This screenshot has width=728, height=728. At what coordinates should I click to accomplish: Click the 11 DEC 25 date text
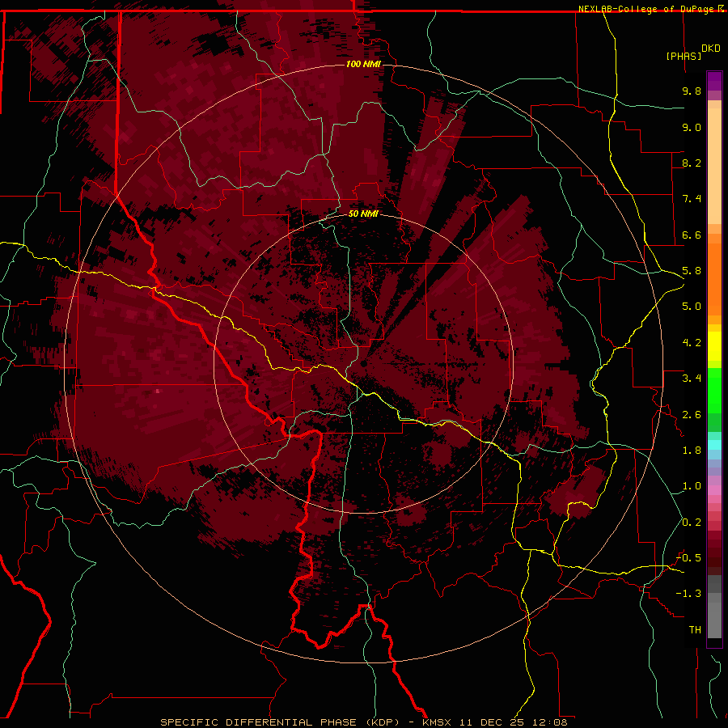click(x=493, y=722)
